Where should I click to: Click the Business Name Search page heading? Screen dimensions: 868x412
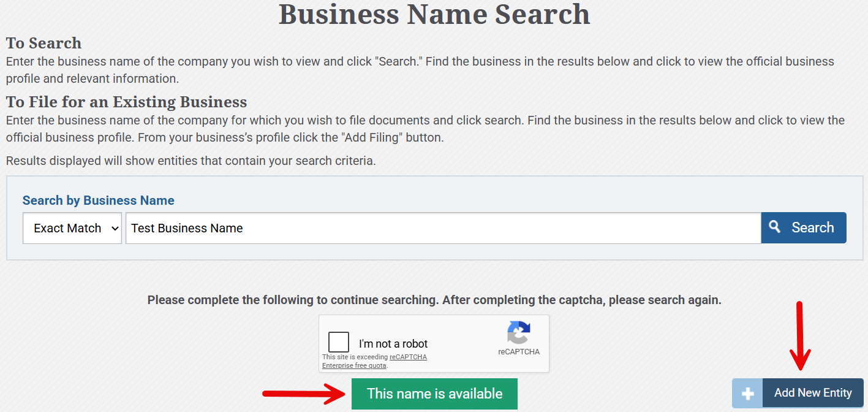(434, 14)
